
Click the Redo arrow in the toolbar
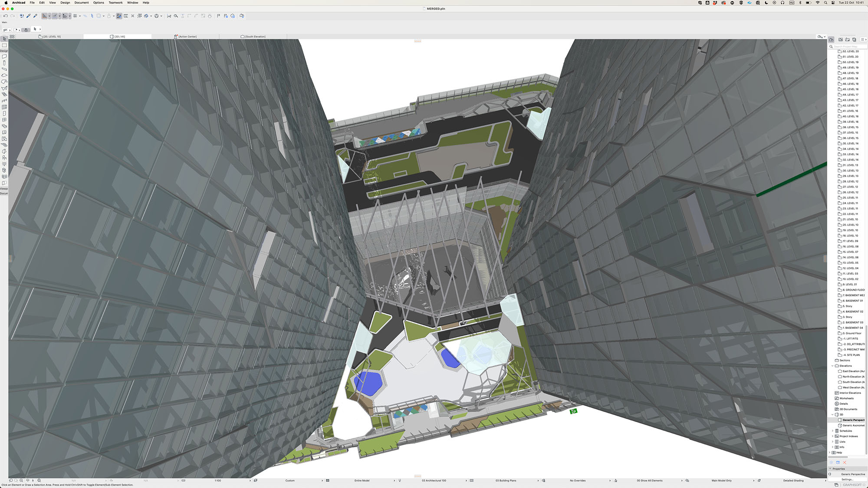tap(13, 16)
